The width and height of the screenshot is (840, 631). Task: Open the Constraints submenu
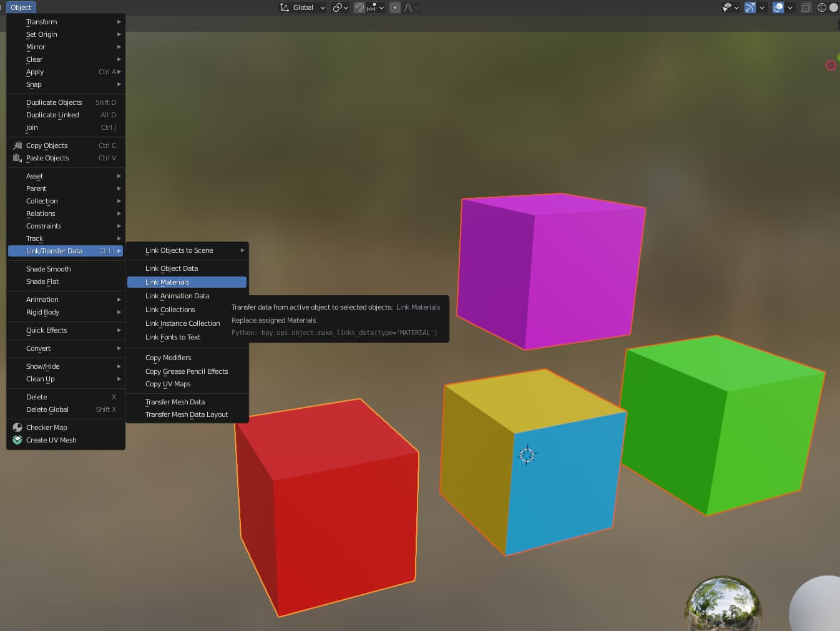point(66,226)
